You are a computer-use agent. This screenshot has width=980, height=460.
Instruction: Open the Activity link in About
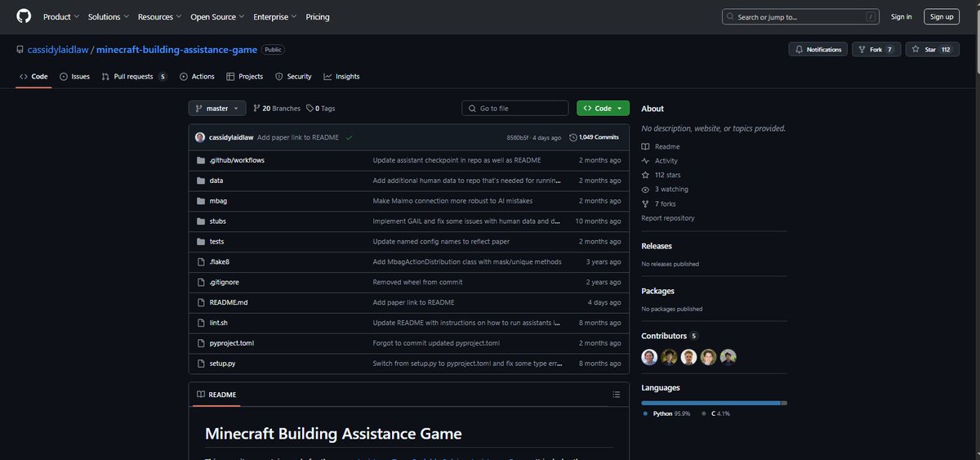click(660, 161)
